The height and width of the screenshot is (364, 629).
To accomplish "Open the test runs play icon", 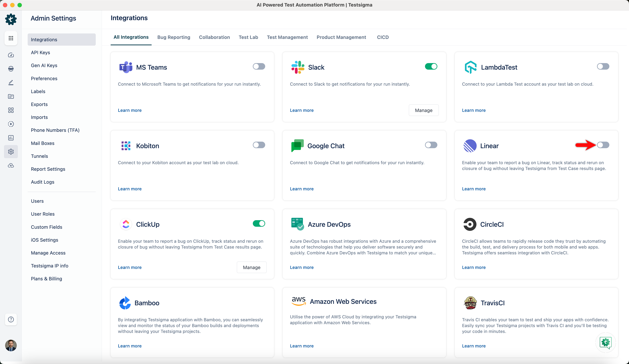I will point(11,124).
